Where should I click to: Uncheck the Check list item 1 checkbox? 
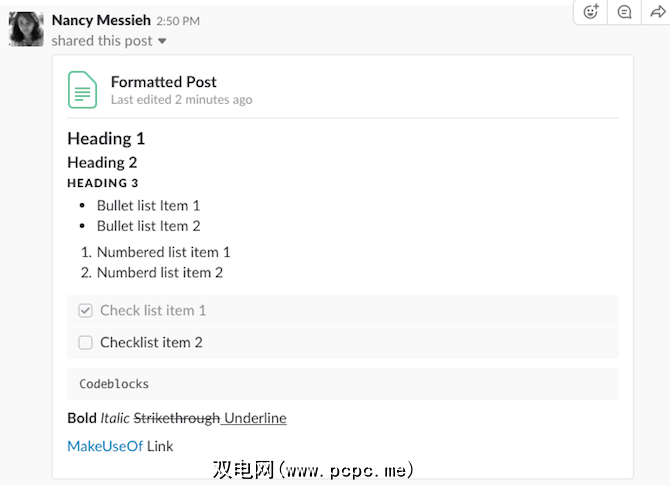coord(85,311)
